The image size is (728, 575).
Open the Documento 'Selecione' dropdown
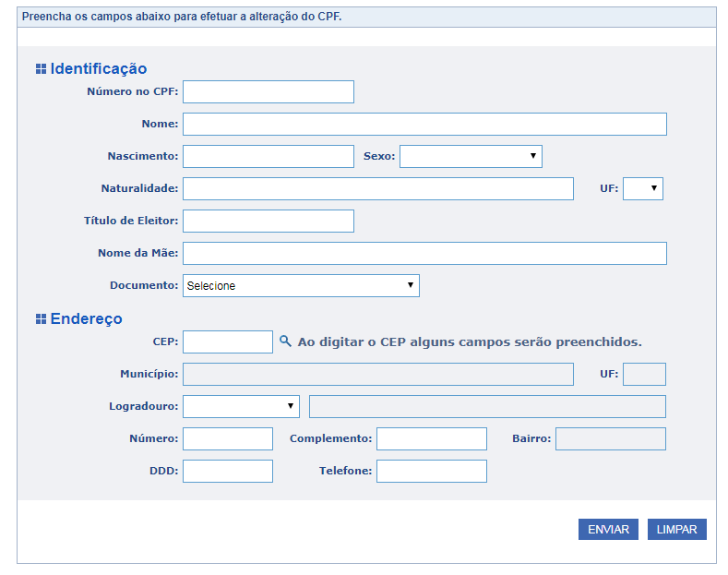click(x=301, y=285)
